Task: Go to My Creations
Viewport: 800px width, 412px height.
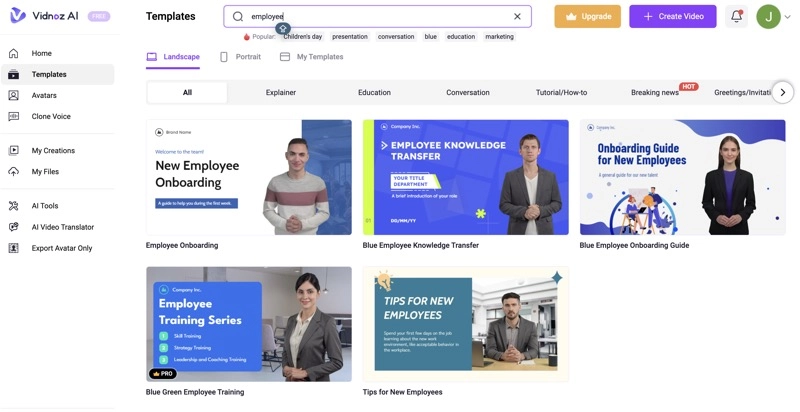Action: coord(53,150)
